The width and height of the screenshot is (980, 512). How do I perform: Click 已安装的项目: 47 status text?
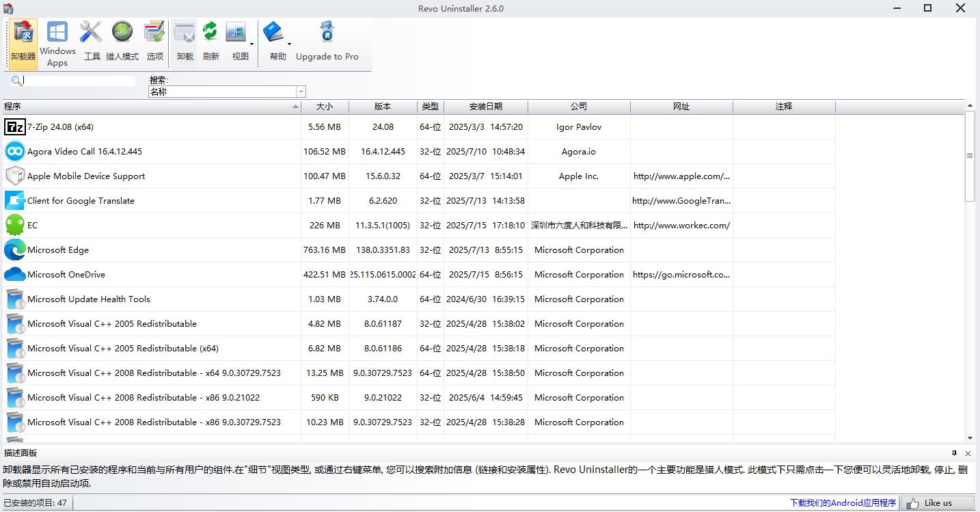point(36,503)
